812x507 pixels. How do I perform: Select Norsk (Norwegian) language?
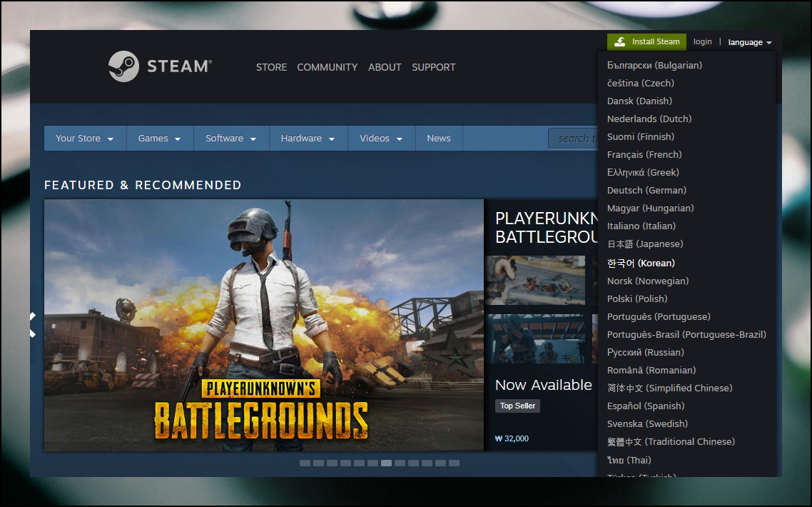click(648, 281)
